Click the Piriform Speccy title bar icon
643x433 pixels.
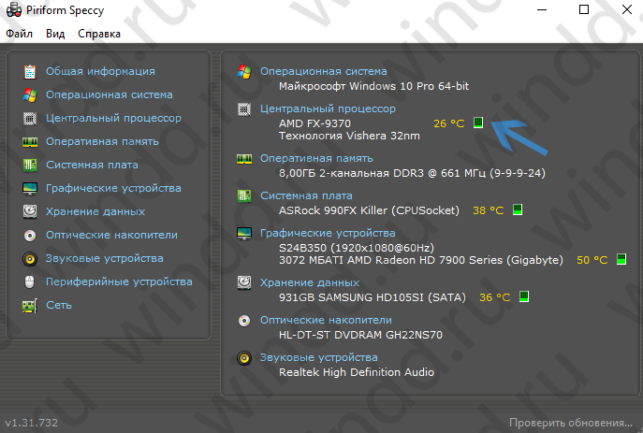pyautogui.click(x=14, y=10)
